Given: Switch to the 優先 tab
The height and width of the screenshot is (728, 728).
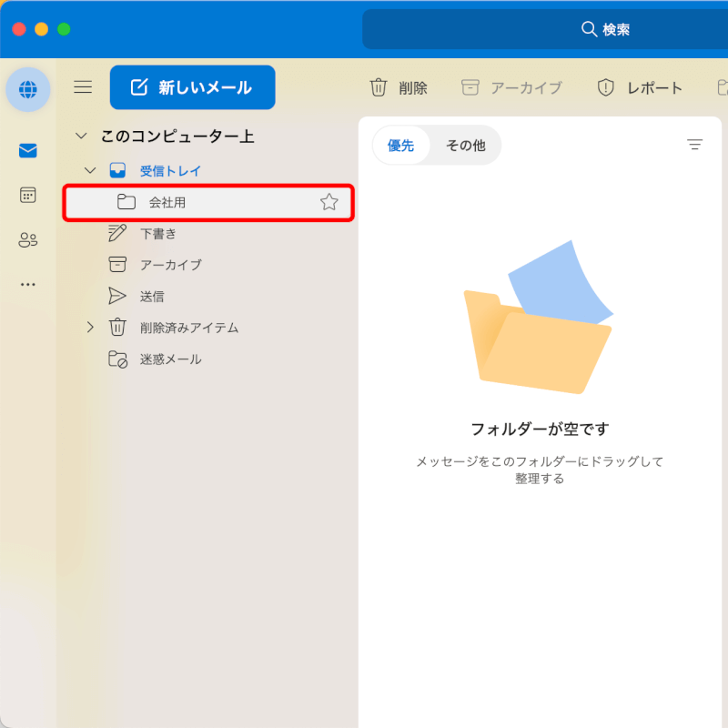Looking at the screenshot, I should (x=401, y=146).
